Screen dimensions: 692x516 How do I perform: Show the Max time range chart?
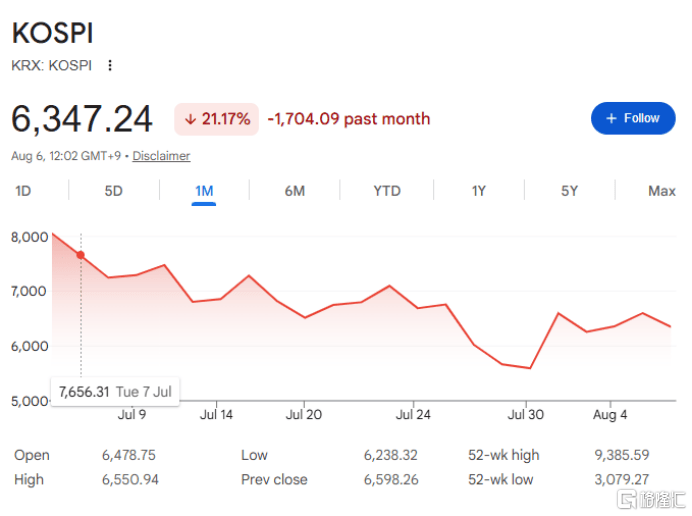click(x=662, y=191)
